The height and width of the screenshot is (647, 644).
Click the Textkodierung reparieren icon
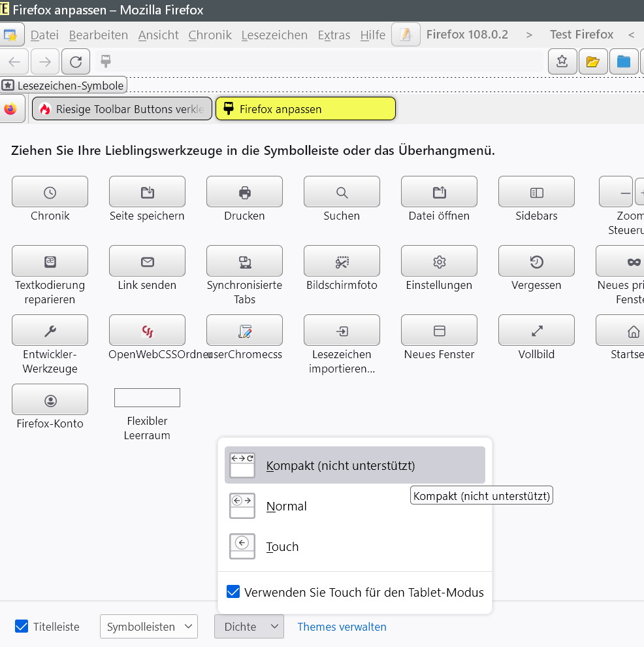point(50,261)
